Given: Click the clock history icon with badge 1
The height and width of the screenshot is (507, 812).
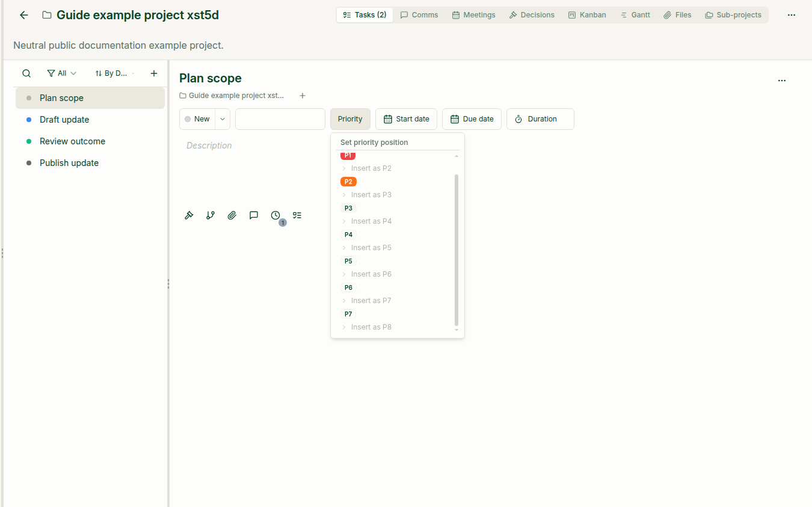Looking at the screenshot, I should tap(275, 215).
